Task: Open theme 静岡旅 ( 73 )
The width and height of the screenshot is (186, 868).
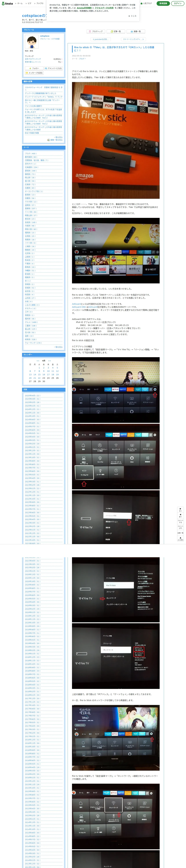Action: 30,174
